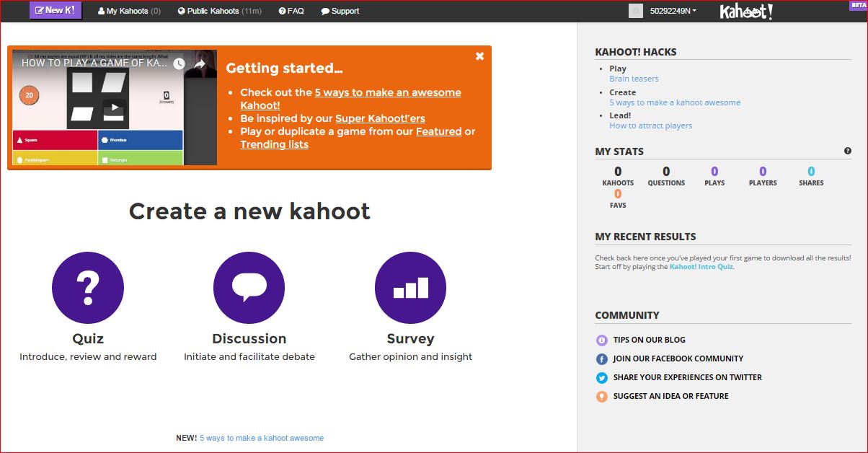Open the Kahoot! Intro Quiz link

tap(701, 267)
